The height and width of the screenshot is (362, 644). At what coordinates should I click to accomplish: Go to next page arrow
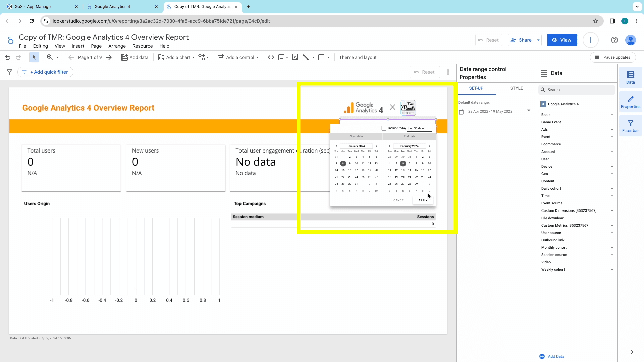pyautogui.click(x=109, y=57)
